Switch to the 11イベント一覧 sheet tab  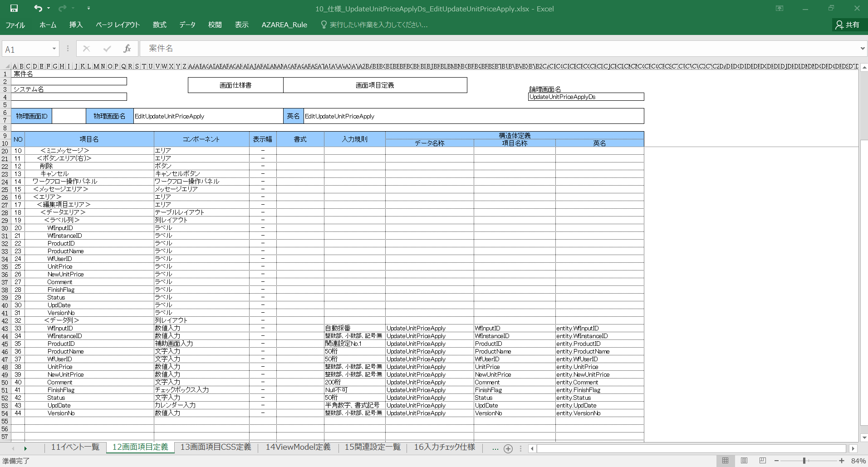[75, 447]
